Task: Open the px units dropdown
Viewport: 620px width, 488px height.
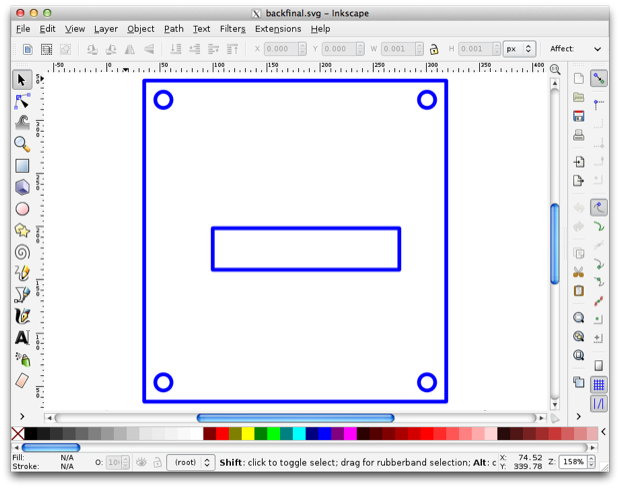Action: [x=519, y=49]
